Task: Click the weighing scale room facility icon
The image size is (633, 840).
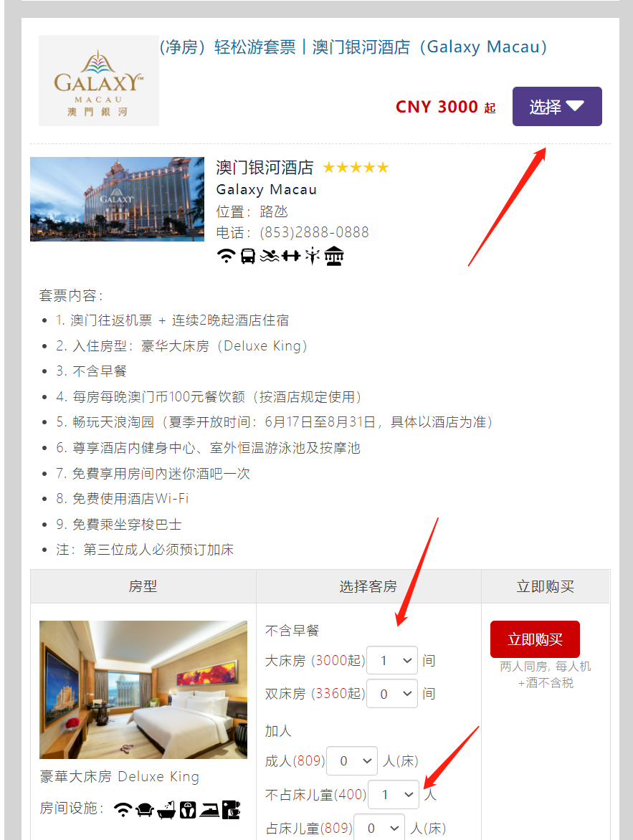Action: (188, 810)
